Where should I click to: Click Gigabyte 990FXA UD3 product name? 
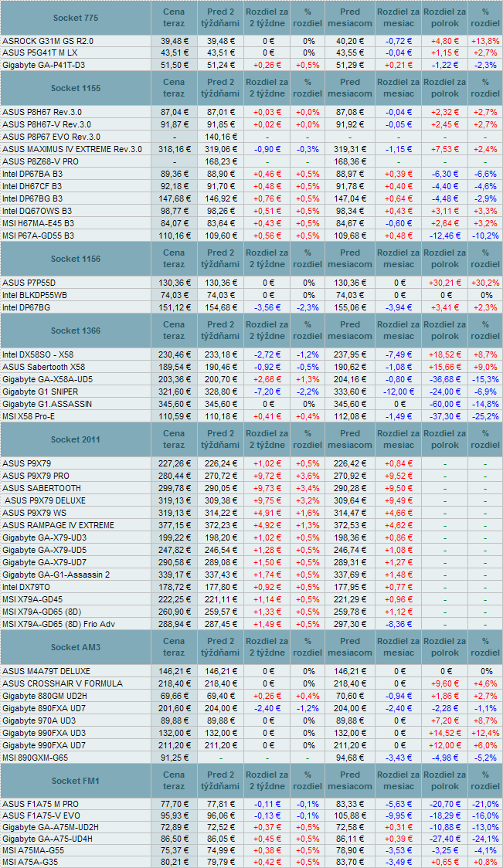click(x=44, y=732)
